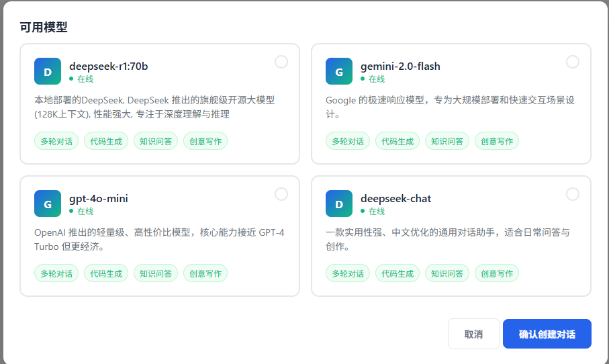Click 代码生成 tag in deepseek-r1:70b card

tap(106, 141)
